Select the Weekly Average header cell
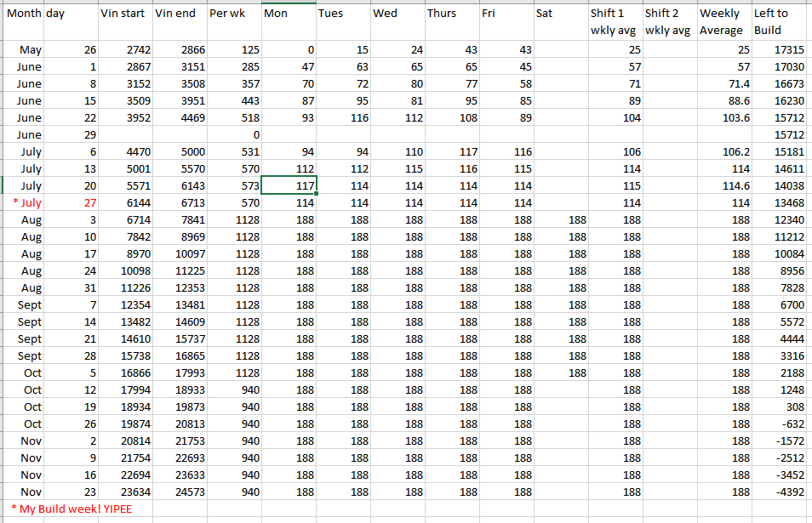The image size is (812, 523). point(723,22)
